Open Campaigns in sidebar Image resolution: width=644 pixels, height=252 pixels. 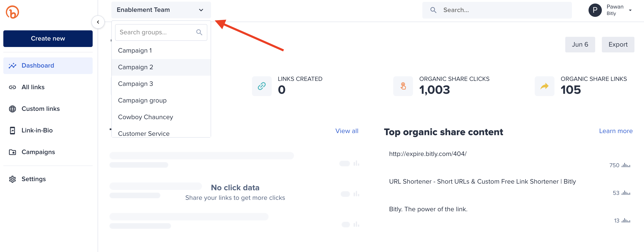[x=48, y=152]
